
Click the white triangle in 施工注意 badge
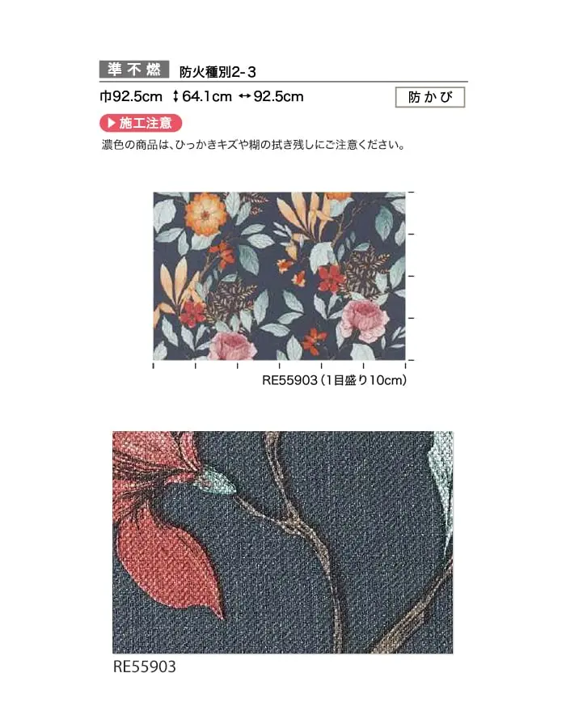click(x=112, y=123)
